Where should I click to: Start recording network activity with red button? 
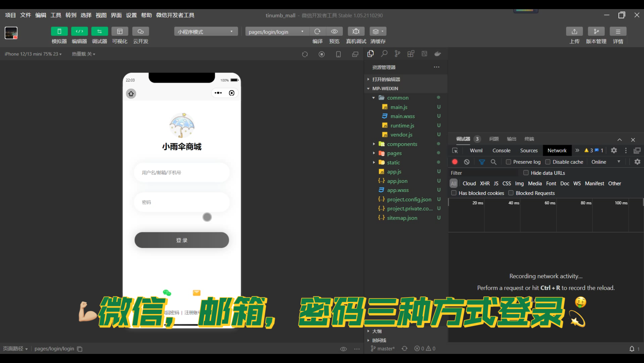(454, 162)
